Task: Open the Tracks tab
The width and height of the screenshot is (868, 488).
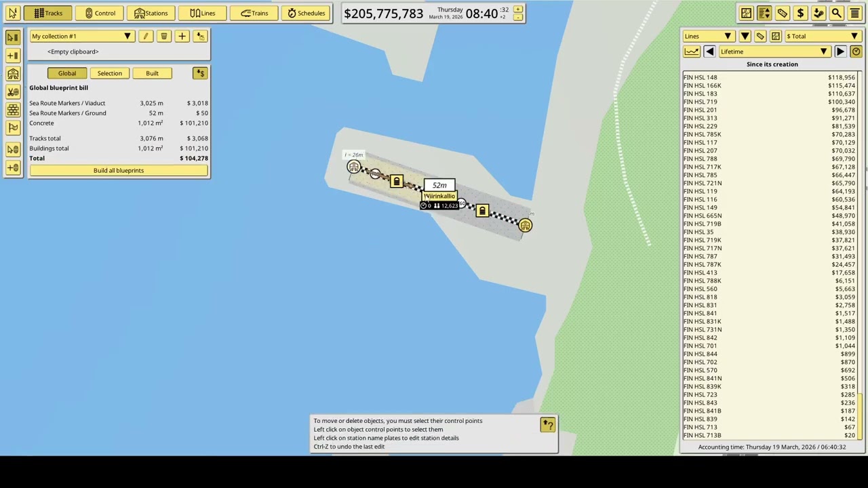Action: [48, 13]
